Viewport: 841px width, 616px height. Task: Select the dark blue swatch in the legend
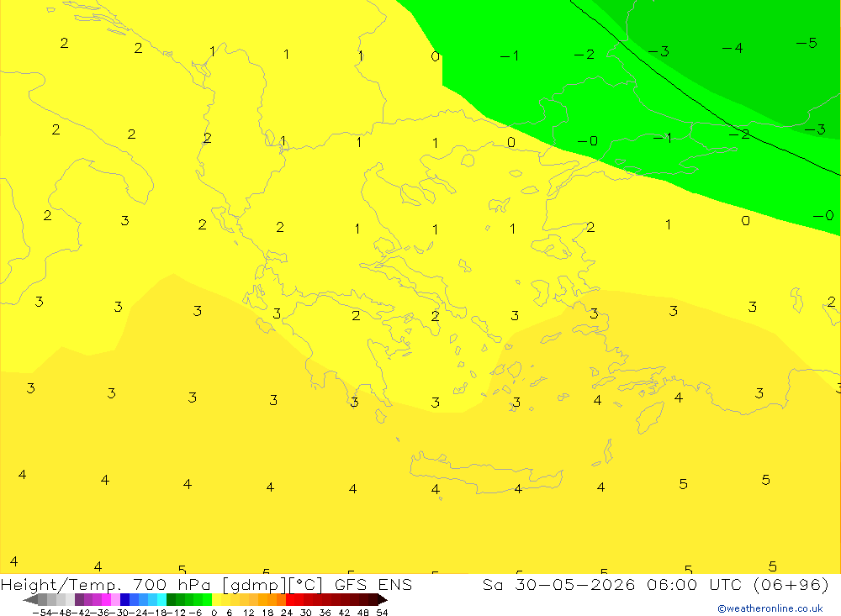tap(124, 600)
